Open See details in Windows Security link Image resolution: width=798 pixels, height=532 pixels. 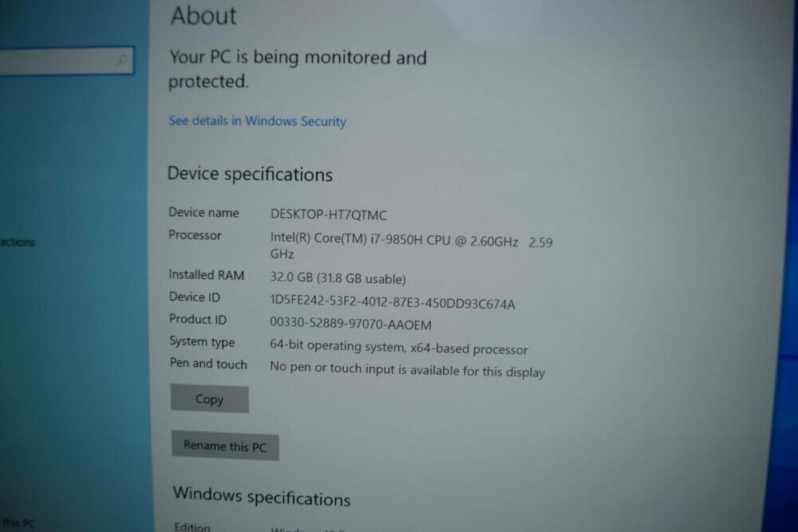(x=258, y=121)
